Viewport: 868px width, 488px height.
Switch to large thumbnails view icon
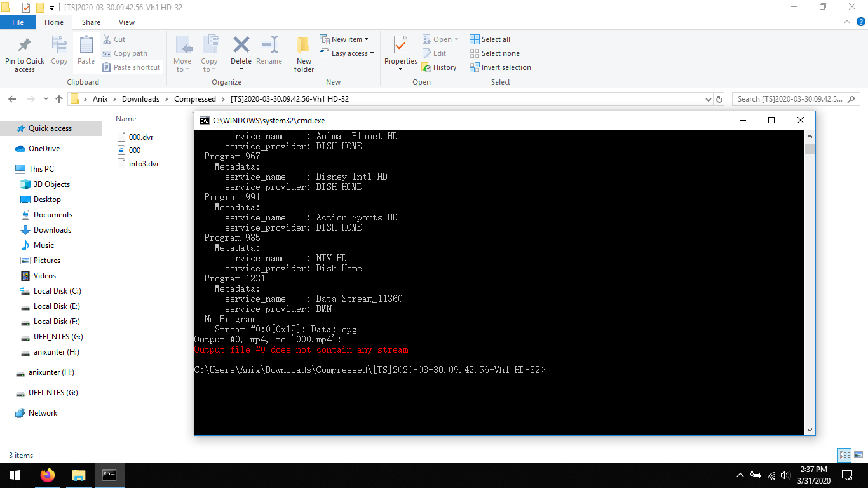coord(857,456)
